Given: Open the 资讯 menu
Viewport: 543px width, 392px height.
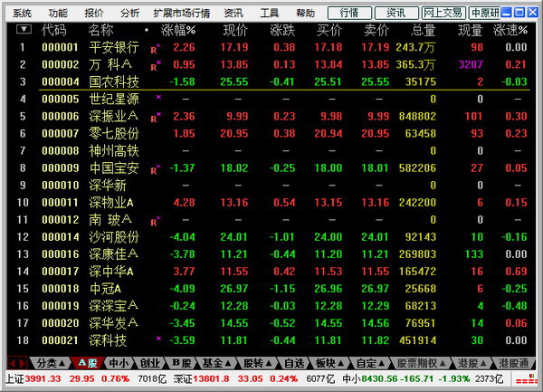Looking at the screenshot, I should [233, 14].
